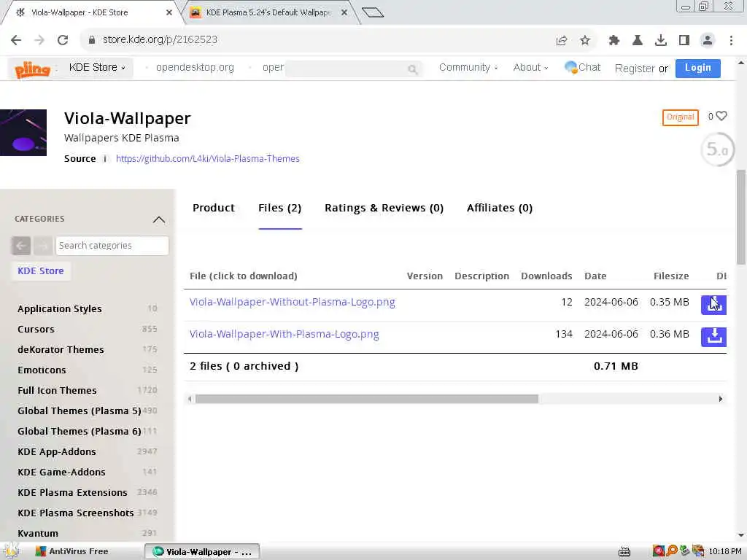Bookmark this page with the star icon
The image size is (747, 560).
pyautogui.click(x=585, y=41)
